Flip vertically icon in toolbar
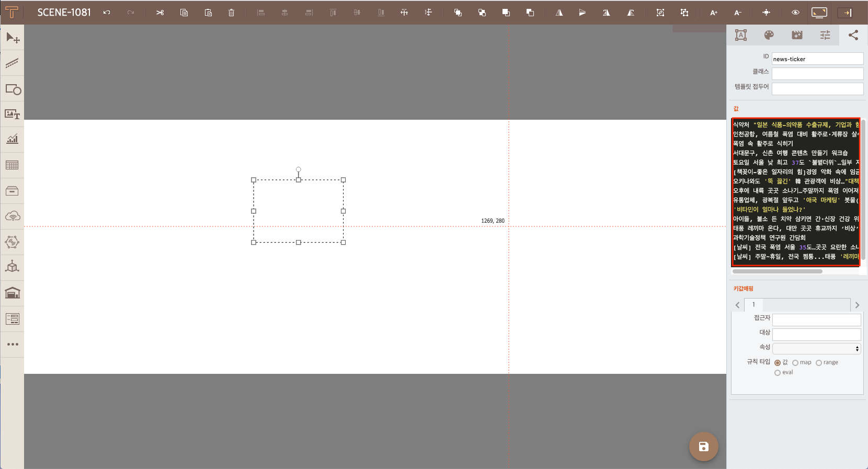The height and width of the screenshot is (469, 868). pyautogui.click(x=582, y=13)
